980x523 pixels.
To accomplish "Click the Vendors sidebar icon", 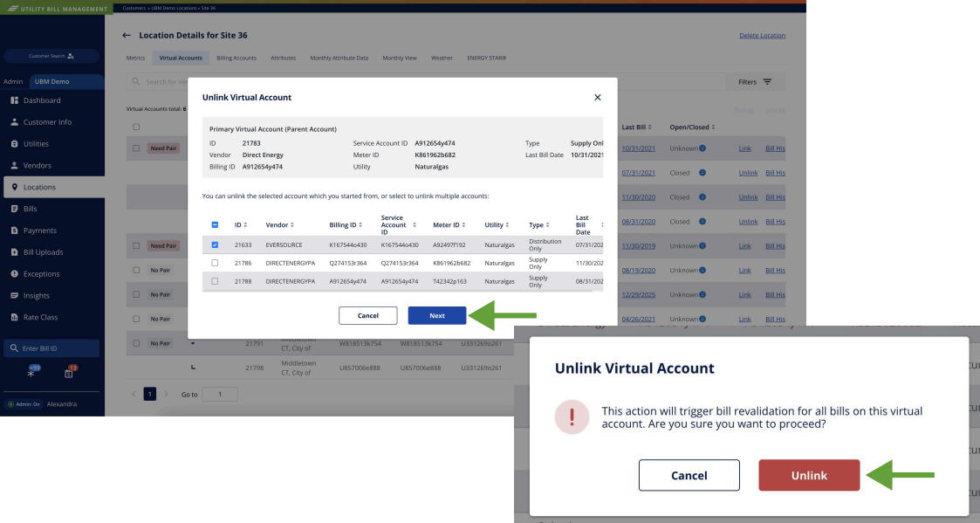I will coord(14,165).
